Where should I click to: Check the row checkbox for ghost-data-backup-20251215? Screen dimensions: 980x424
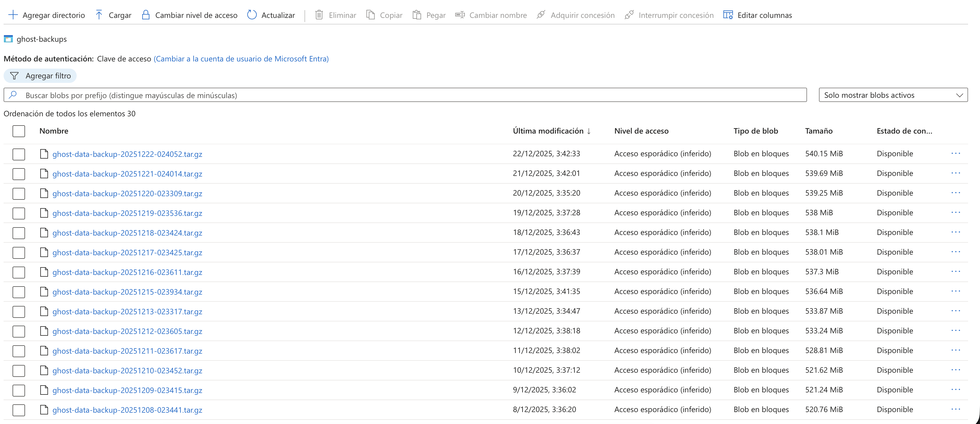click(x=19, y=292)
